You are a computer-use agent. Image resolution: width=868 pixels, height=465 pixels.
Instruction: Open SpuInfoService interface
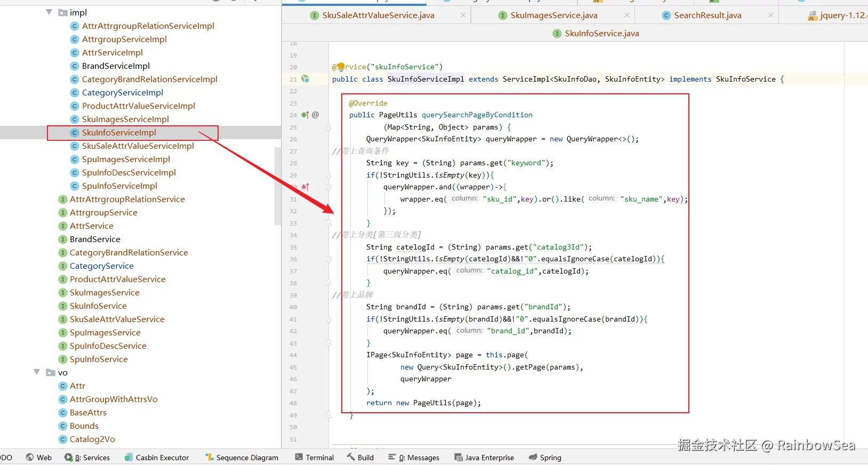pos(99,359)
